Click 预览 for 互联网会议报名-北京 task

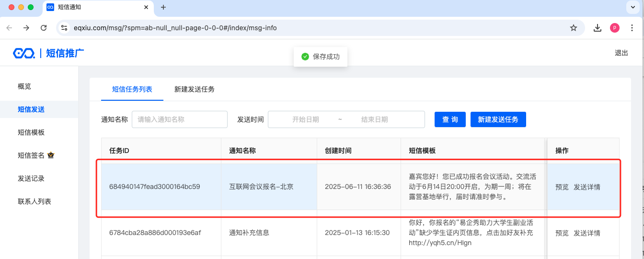562,187
